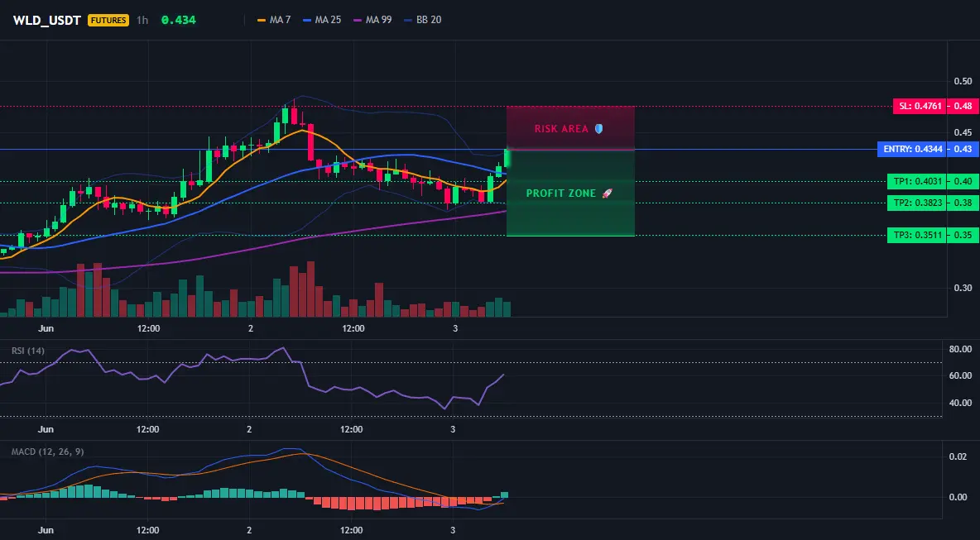This screenshot has height=540, width=980.
Task: Click the date label 3 under the volume bars
Action: click(x=455, y=328)
